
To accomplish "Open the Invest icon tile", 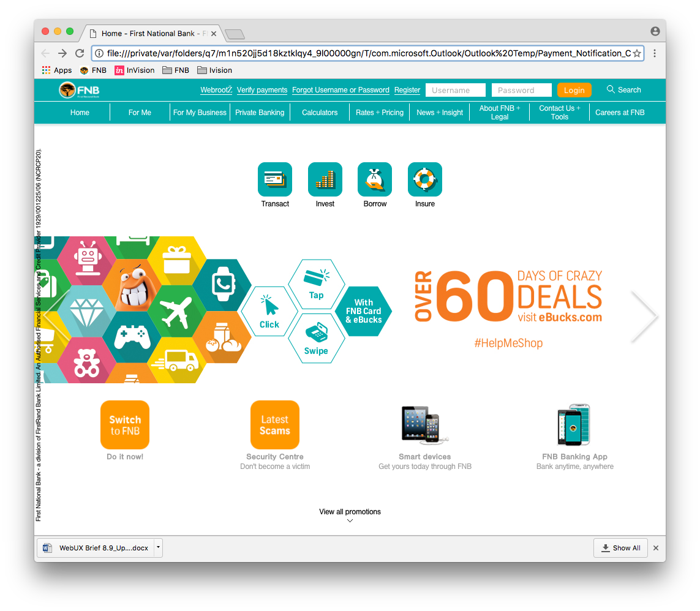I will pos(325,179).
